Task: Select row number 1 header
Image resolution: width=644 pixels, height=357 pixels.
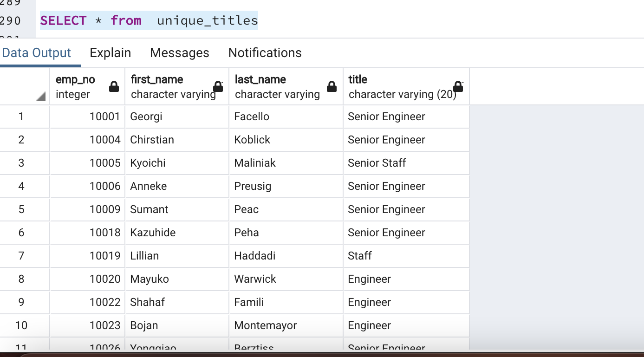Action: (21, 117)
